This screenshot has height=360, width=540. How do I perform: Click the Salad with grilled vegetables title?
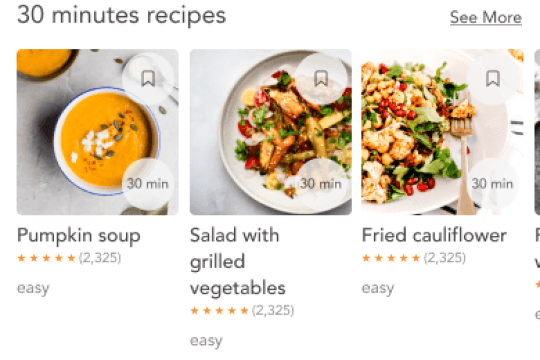[x=238, y=261]
